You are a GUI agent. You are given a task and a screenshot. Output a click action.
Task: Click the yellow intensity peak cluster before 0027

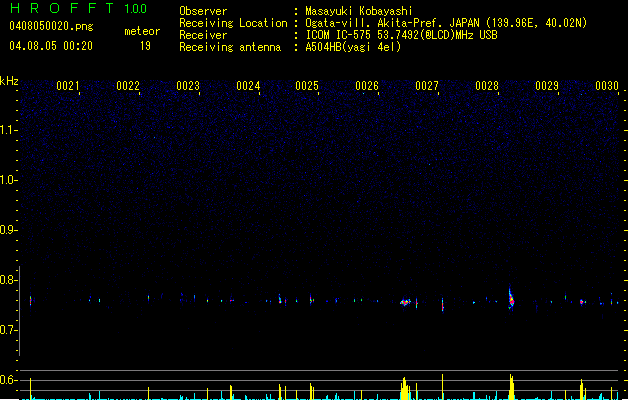click(405, 388)
